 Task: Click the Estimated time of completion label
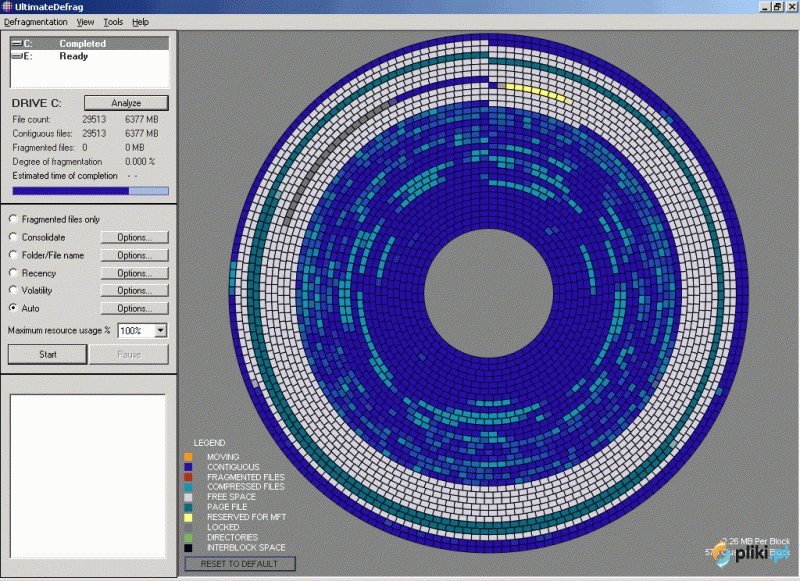65,176
